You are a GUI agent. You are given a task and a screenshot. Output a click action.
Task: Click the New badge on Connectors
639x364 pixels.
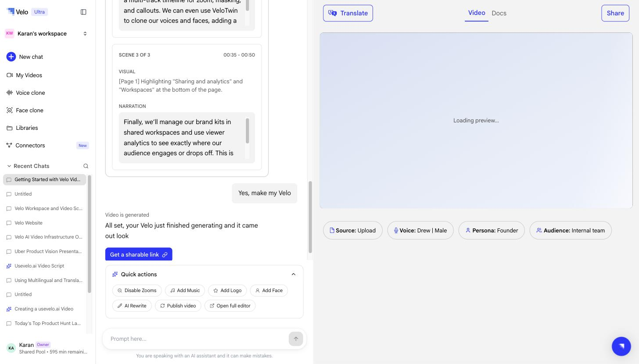pyautogui.click(x=83, y=145)
